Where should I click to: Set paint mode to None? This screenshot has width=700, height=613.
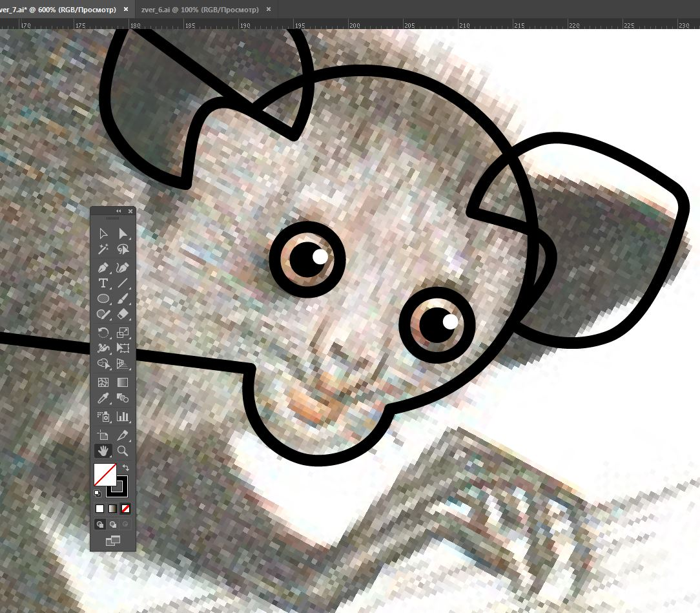tap(126, 508)
